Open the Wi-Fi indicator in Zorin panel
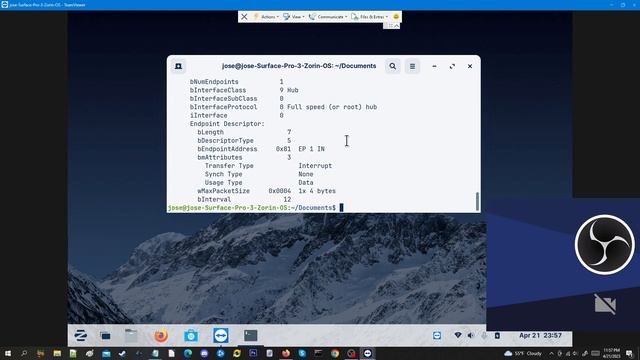The height and width of the screenshot is (360, 640). [x=458, y=336]
